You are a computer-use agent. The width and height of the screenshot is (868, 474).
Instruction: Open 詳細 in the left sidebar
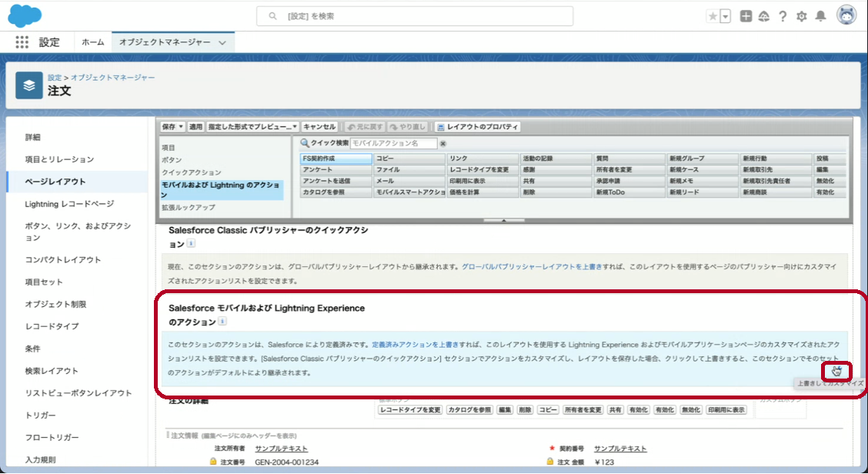tap(32, 137)
